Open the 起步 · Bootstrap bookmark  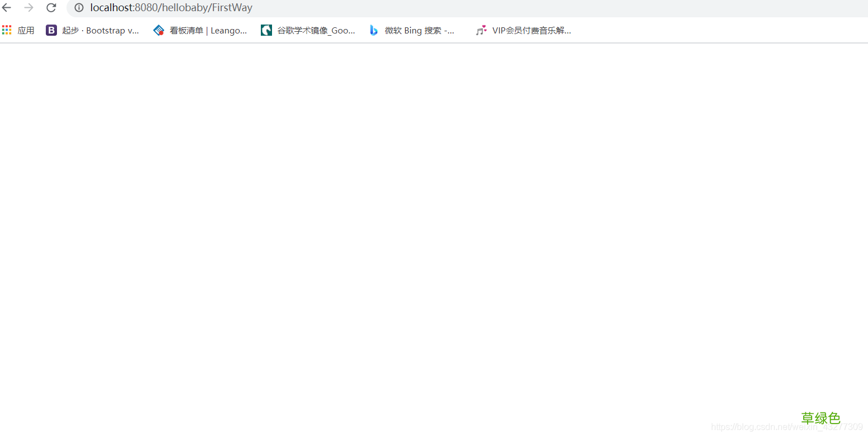101,30
